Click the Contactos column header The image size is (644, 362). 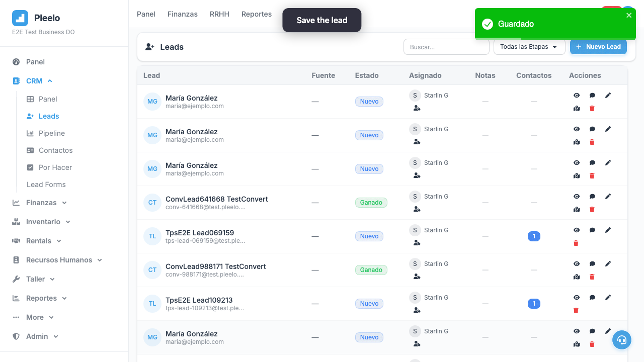point(534,75)
